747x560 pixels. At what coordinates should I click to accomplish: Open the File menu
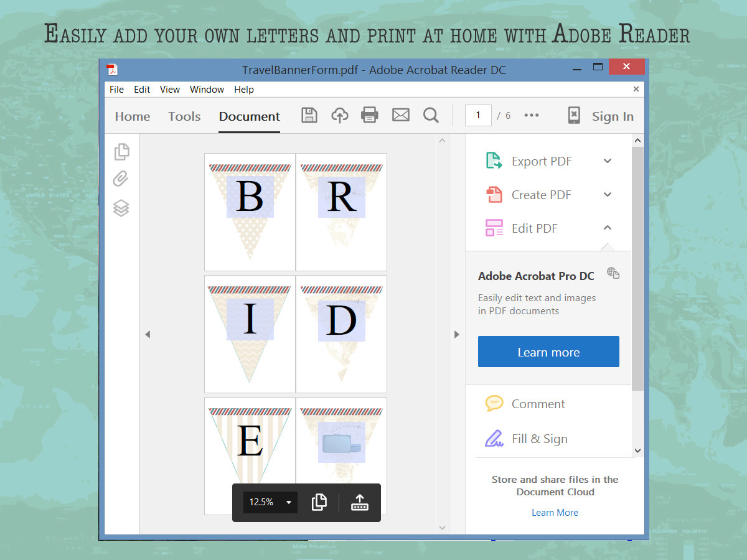(116, 90)
